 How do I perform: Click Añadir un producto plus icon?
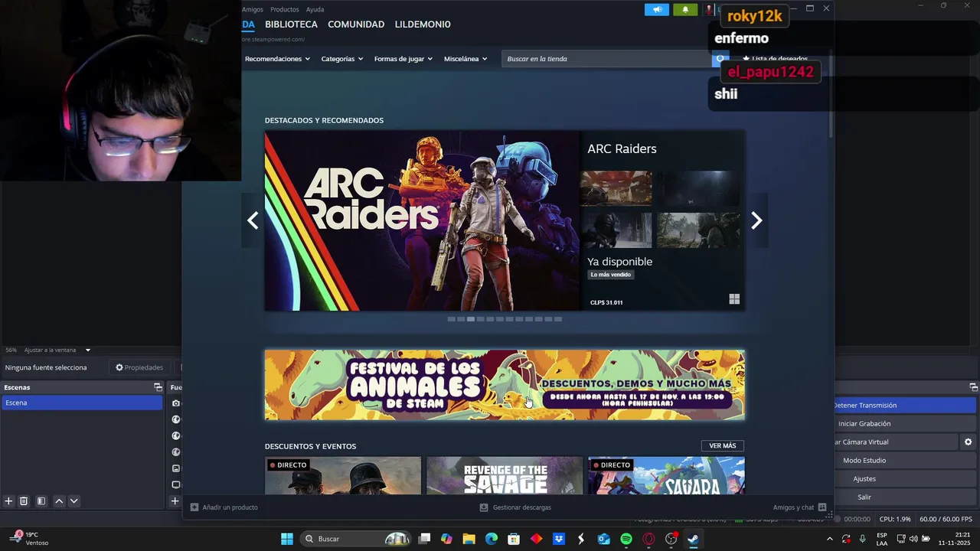pyautogui.click(x=194, y=507)
